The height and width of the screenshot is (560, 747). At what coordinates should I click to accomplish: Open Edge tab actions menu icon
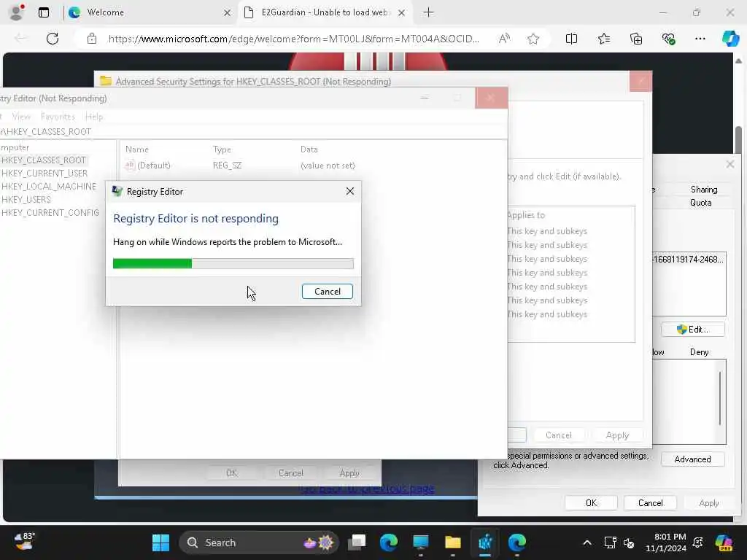click(x=44, y=12)
